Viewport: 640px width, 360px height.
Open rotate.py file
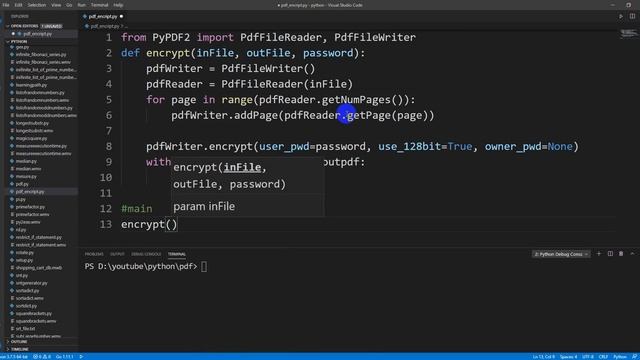24,253
